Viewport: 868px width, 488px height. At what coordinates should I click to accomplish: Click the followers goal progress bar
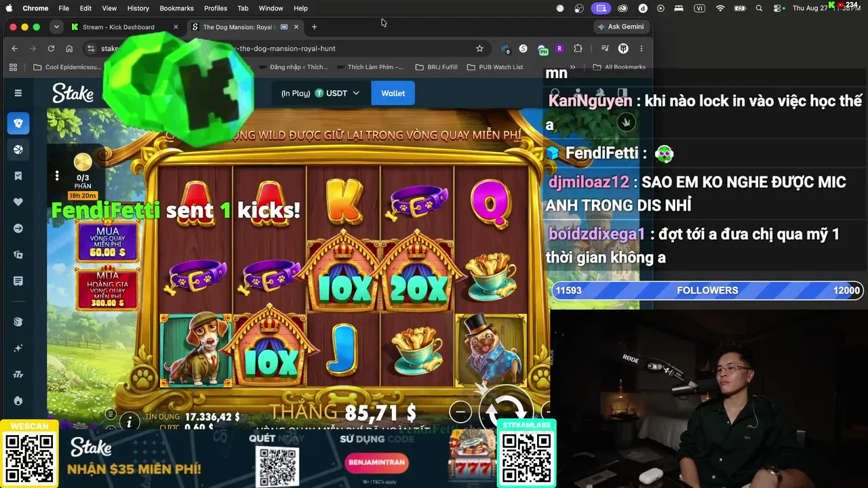(x=707, y=290)
